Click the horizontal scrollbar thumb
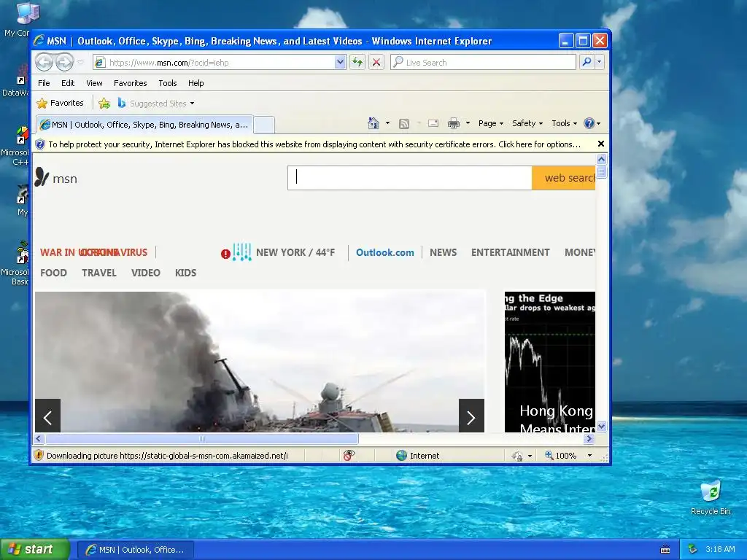Viewport: 747px width, 560px height. point(201,438)
